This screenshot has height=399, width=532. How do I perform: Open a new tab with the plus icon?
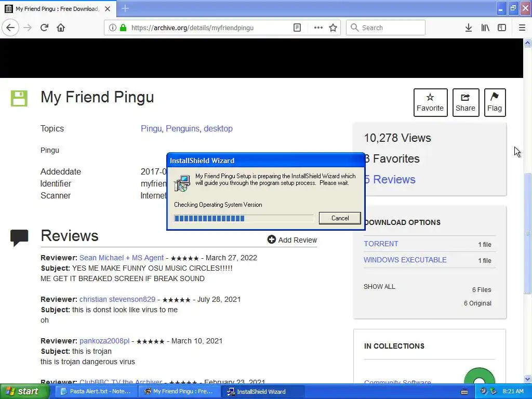tap(125, 8)
